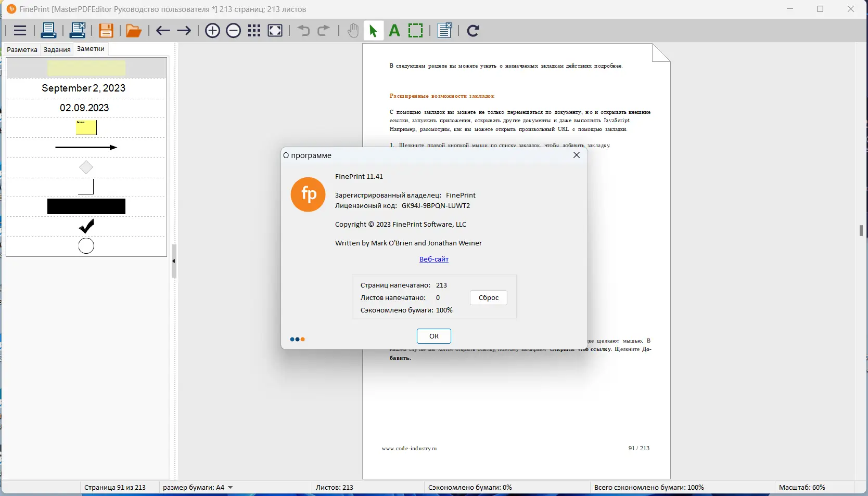Click the orange Open folder icon

click(x=134, y=31)
